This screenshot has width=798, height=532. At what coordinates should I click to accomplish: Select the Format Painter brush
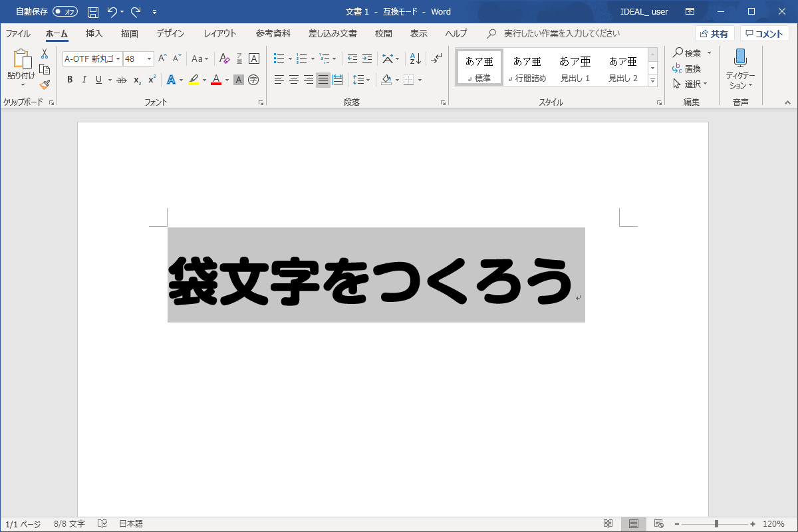click(x=45, y=84)
